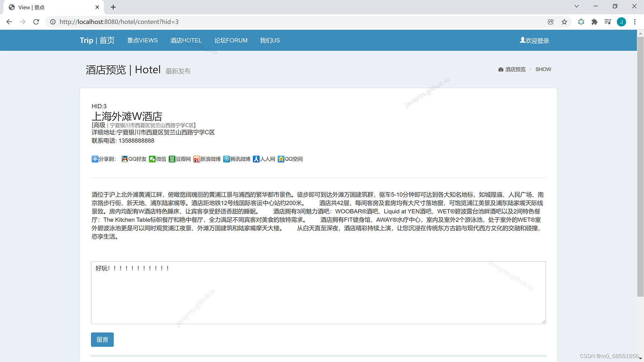
Task: Click the page vertical scrollbar
Action: [x=640, y=167]
